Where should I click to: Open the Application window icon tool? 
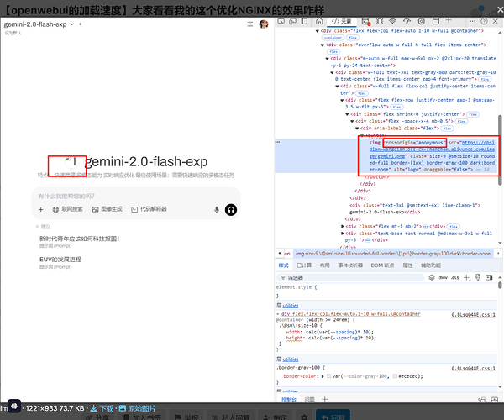click(x=435, y=22)
